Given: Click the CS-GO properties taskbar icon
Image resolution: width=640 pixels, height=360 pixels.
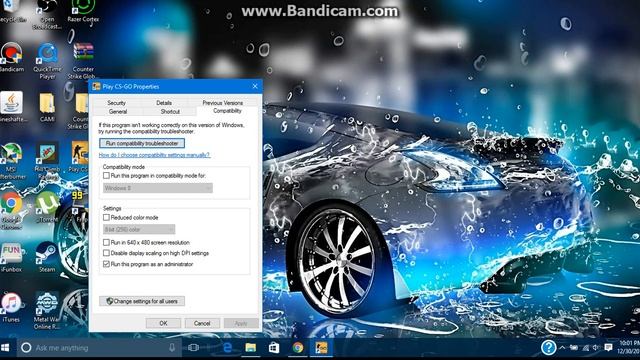Looking at the screenshot, I should point(321,348).
